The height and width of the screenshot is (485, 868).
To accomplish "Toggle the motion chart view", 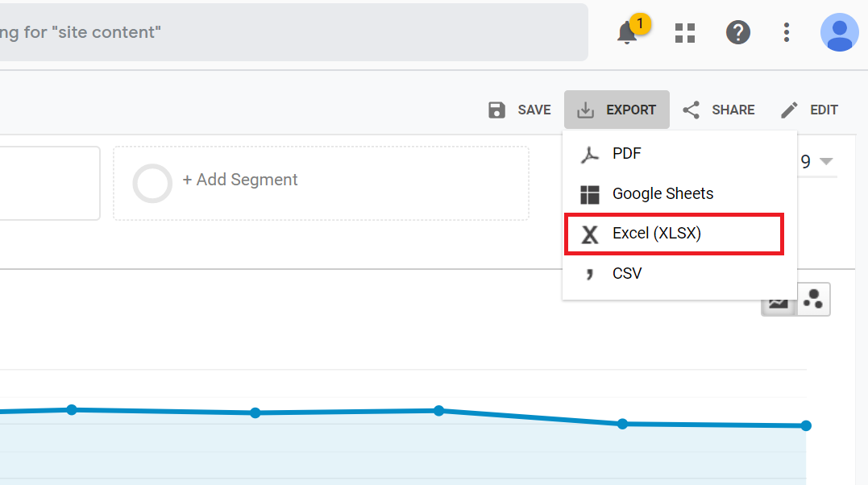I will 813,300.
